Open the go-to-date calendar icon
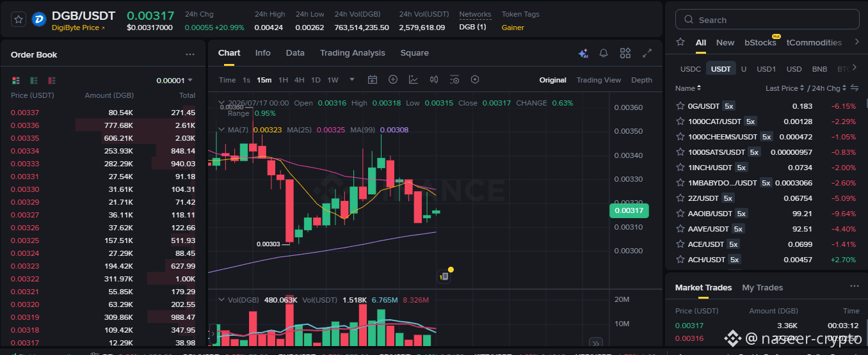The height and width of the screenshot is (355, 868). 373,80
